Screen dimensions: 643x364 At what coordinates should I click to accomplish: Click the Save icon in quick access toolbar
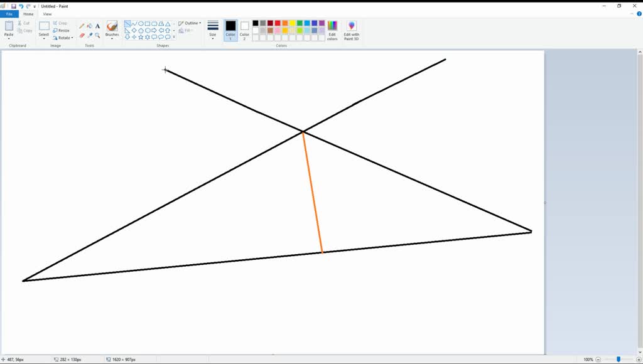click(x=14, y=6)
